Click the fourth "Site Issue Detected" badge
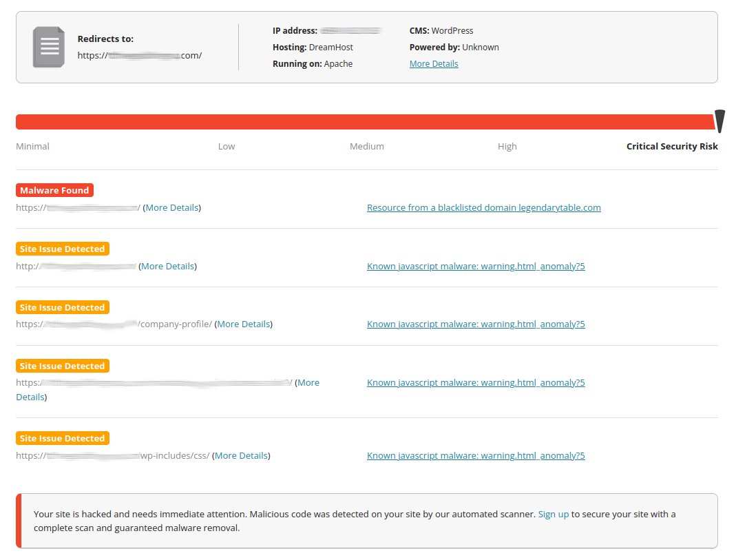The width and height of the screenshot is (736, 560). pyautogui.click(x=62, y=366)
